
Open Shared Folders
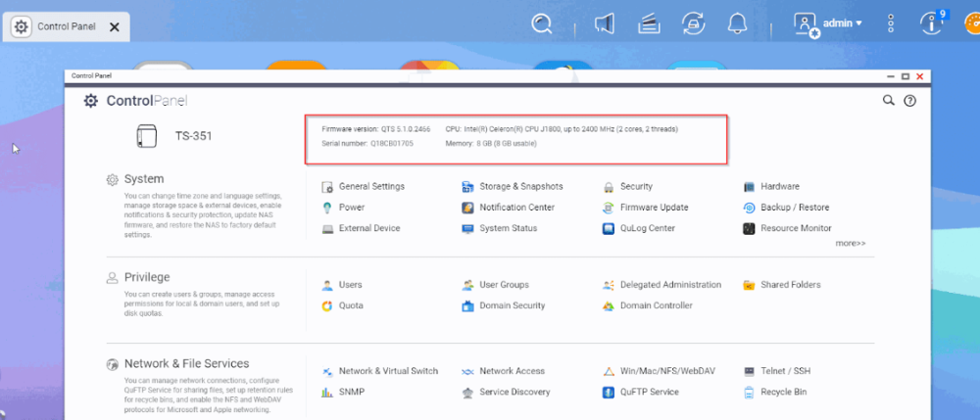coord(782,285)
